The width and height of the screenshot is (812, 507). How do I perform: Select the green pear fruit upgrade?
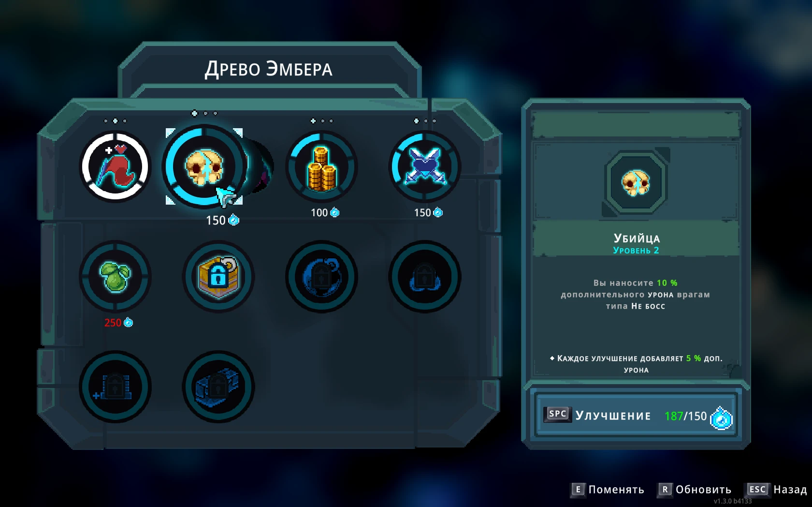115,277
